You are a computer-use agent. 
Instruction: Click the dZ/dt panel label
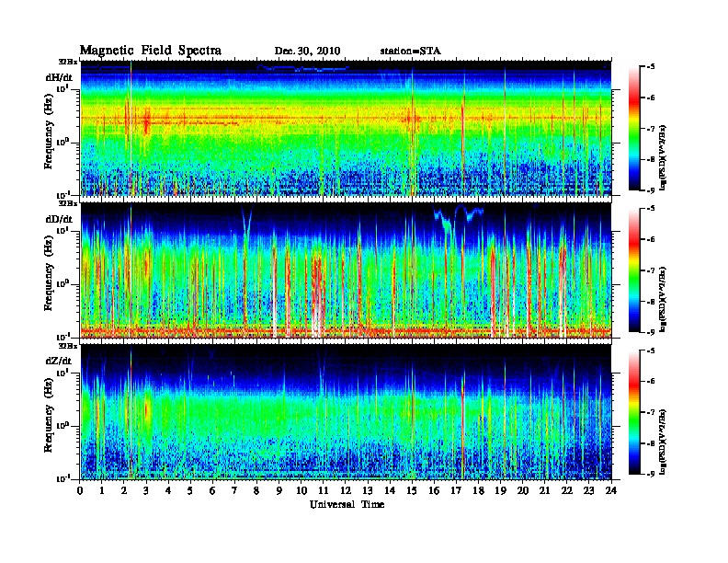pos(59,361)
